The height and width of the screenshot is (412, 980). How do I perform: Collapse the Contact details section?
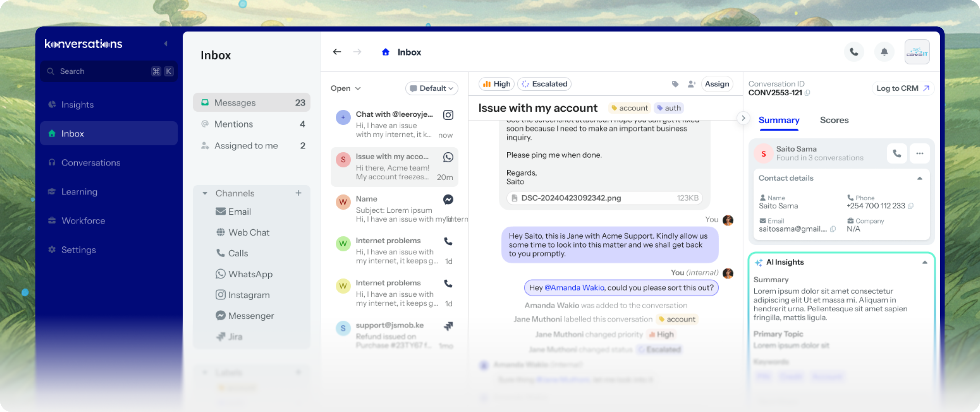[920, 178]
